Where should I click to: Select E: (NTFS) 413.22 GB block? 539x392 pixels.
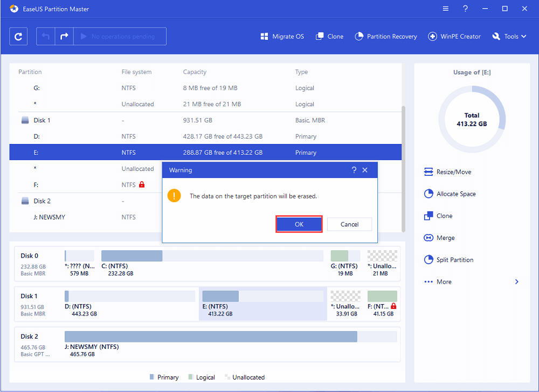tap(262, 304)
